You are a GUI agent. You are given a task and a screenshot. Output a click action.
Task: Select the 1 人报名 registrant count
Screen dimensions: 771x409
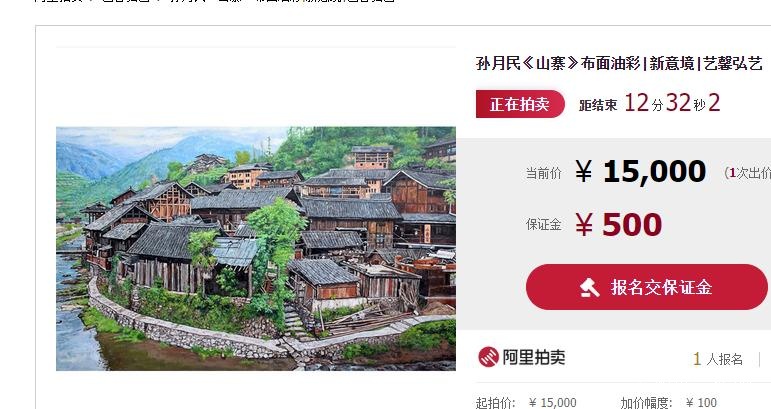coord(717,359)
